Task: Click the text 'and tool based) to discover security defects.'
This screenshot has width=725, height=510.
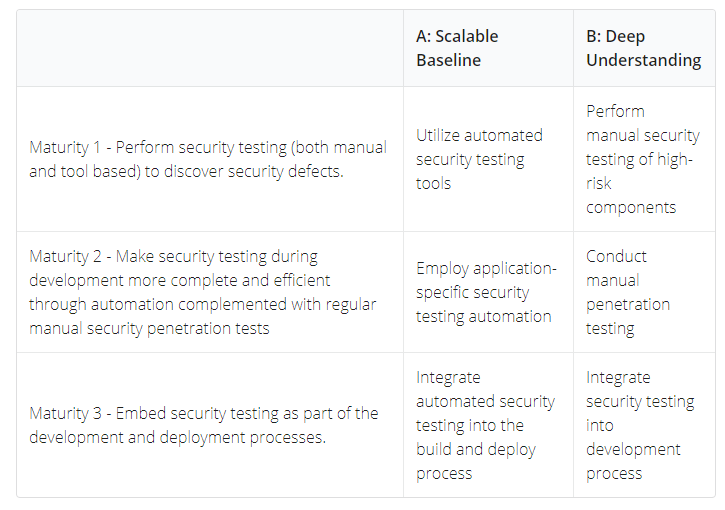Action: 186,172
